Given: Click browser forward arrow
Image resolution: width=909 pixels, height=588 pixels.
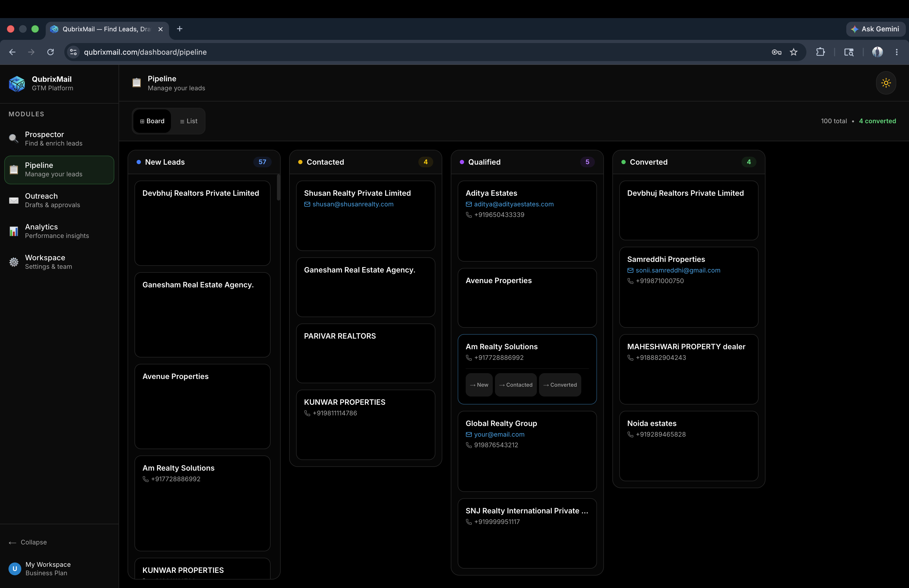Looking at the screenshot, I should point(31,52).
